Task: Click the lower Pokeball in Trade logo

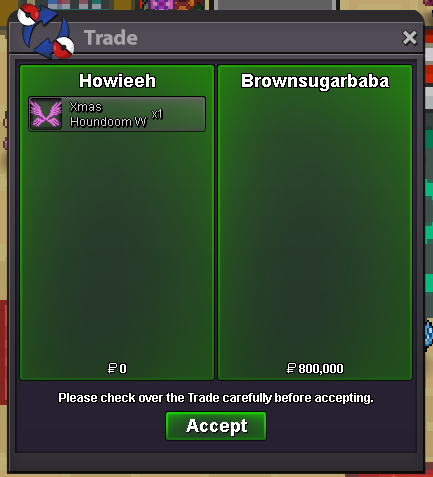Action: (64, 47)
